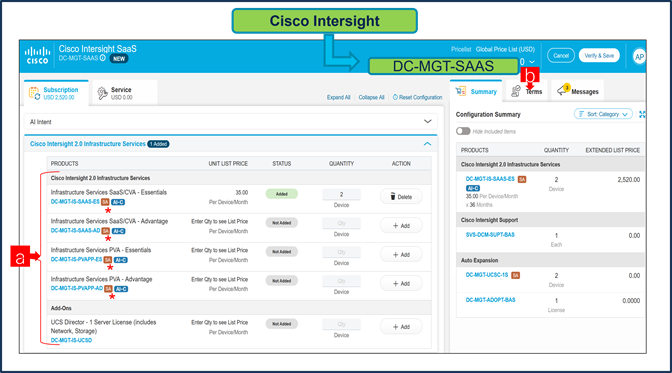Screen dimensions: 672x373
Task: Click the Verify & Save button
Action: (599, 56)
